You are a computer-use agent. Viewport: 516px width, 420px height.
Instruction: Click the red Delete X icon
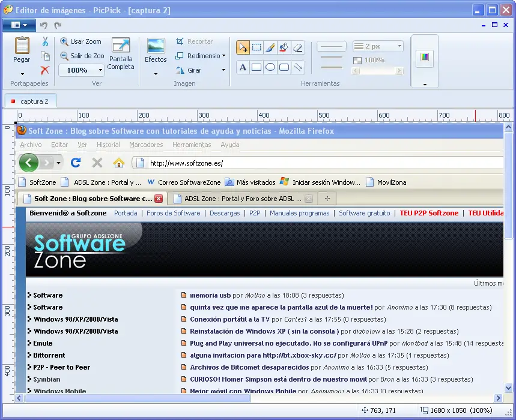point(45,70)
